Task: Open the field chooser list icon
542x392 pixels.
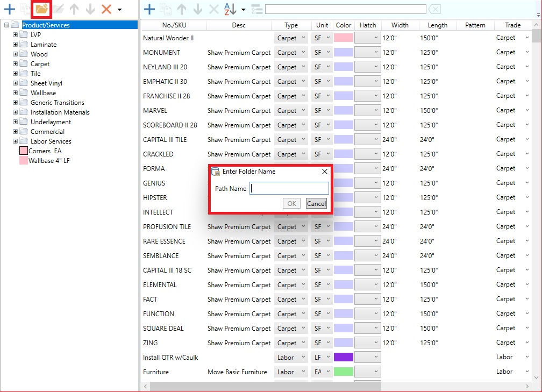Action: (257, 9)
